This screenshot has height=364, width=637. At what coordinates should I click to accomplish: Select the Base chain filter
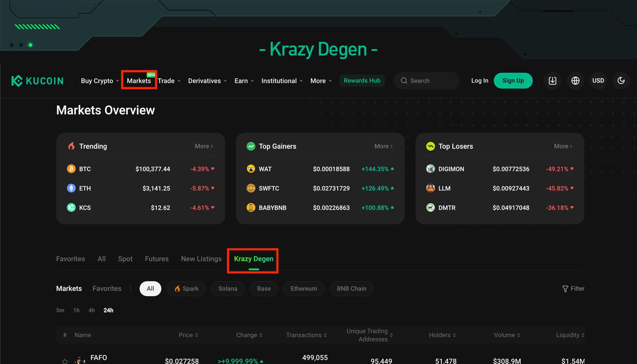point(264,288)
